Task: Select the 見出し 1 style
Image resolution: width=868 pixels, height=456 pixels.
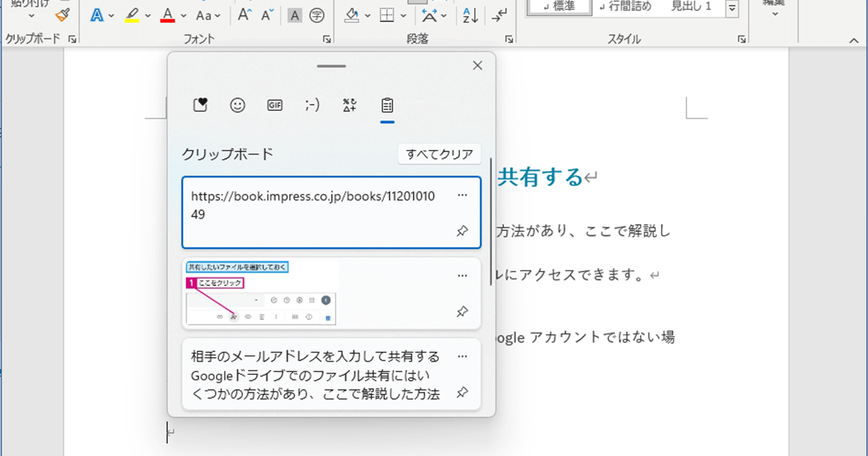Action: coord(692,7)
